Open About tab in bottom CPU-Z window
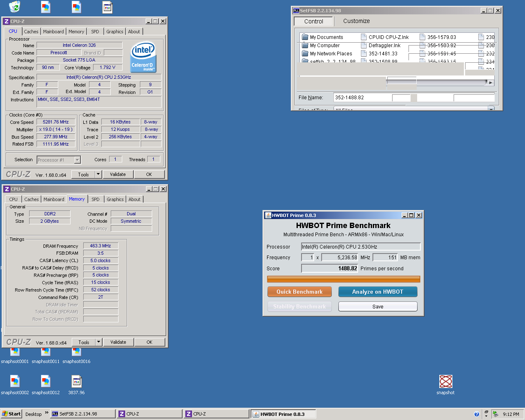This screenshot has height=420, width=525. click(x=135, y=199)
